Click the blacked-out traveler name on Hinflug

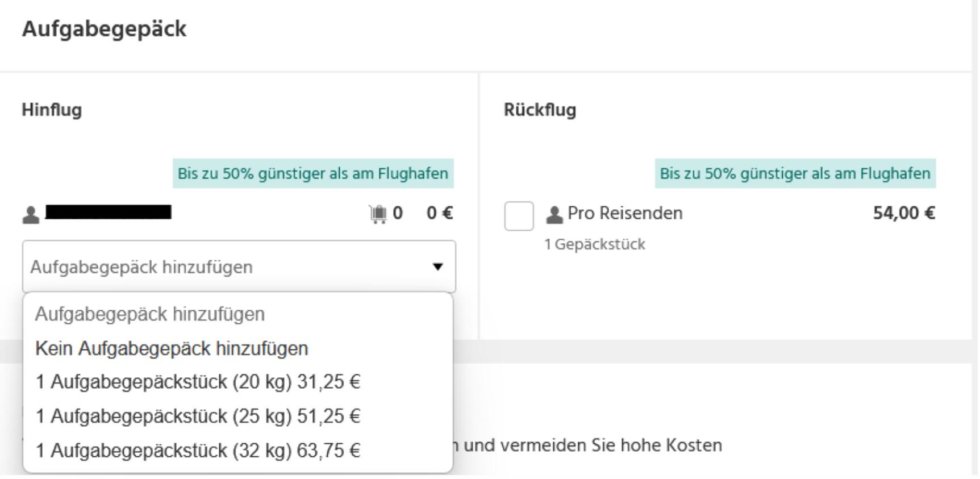click(x=108, y=213)
